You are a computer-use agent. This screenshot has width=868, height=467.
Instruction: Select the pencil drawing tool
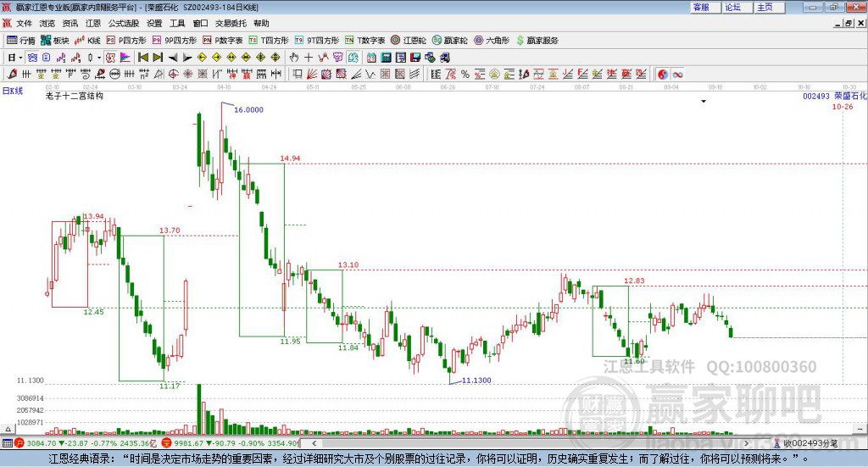click(12, 74)
